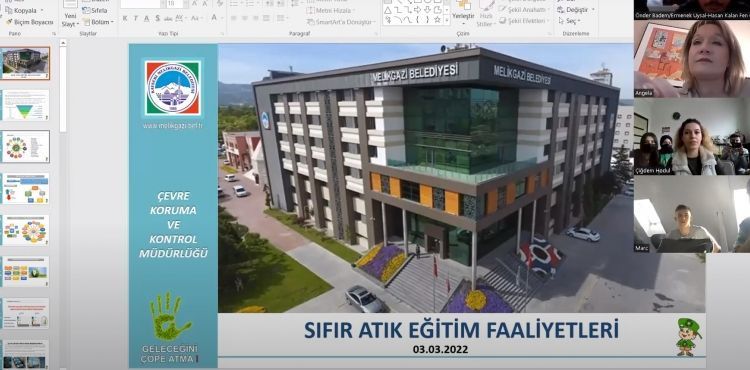Select the right arrow shape
This screenshot has width=750, height=370.
coord(418,10)
